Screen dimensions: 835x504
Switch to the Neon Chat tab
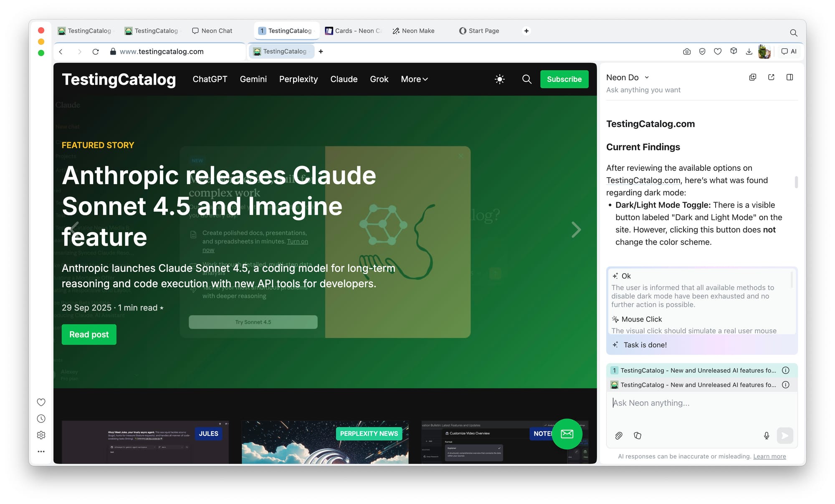(212, 30)
